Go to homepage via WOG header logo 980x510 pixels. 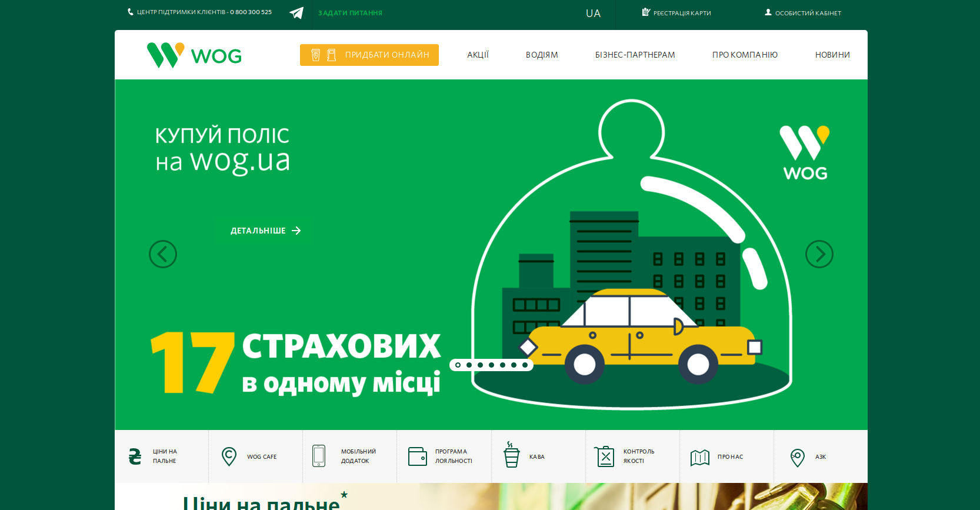point(194,55)
